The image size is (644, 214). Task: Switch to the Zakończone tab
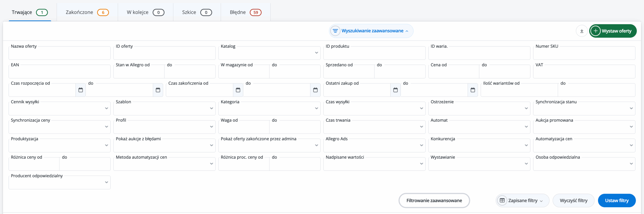(87, 12)
